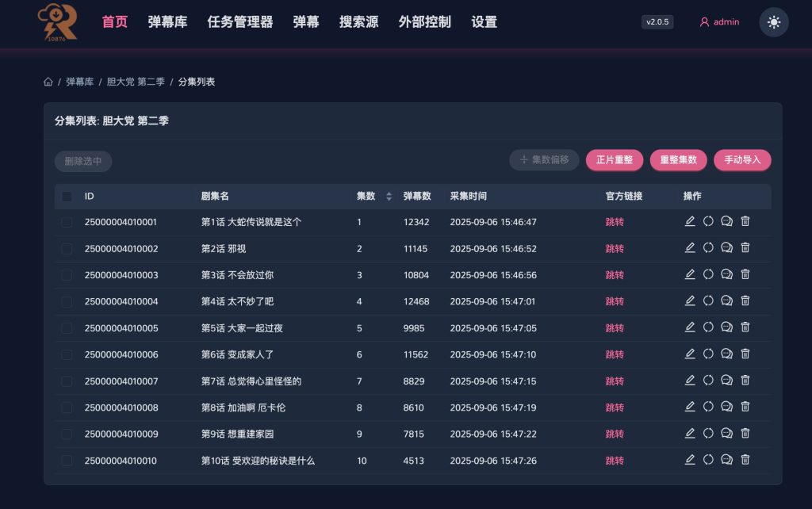Delete episode 第10话 with trash icon
Screen dimensions: 812x509
pyautogui.click(x=745, y=460)
